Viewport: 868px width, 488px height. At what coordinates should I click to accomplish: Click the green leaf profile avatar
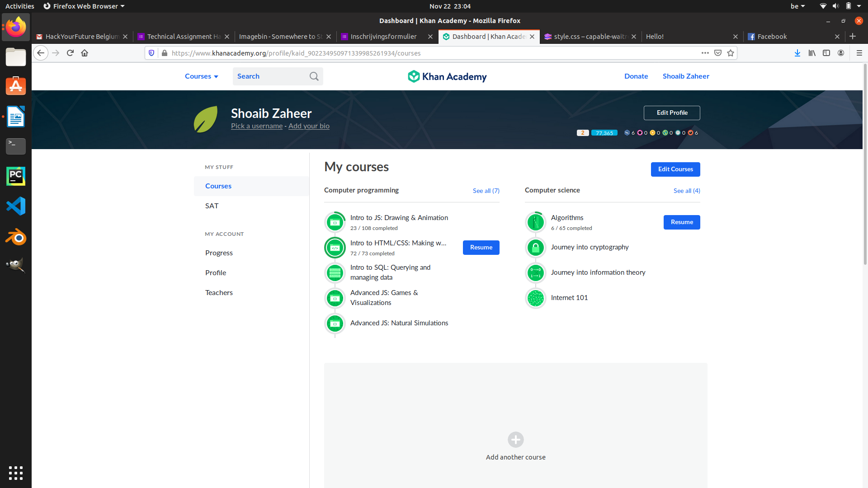coord(206,119)
